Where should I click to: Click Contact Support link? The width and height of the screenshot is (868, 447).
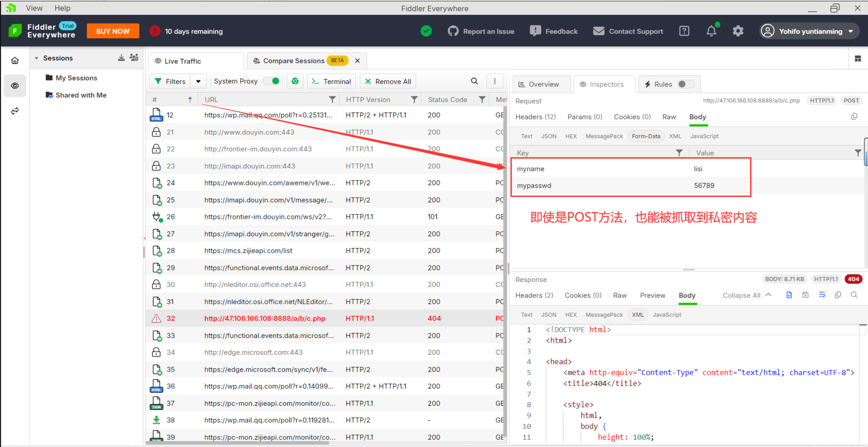point(628,31)
